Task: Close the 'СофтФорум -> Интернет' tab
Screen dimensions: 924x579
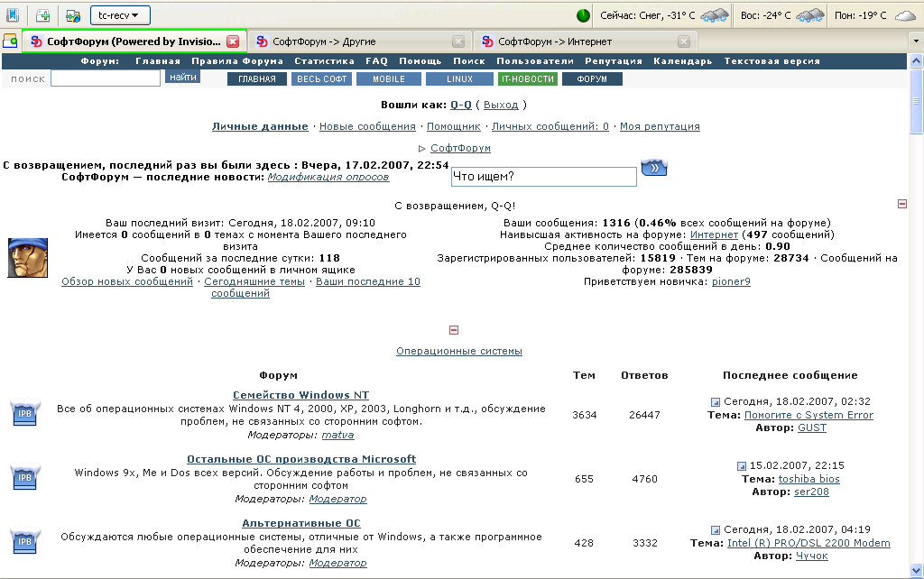Action: pyautogui.click(x=684, y=41)
